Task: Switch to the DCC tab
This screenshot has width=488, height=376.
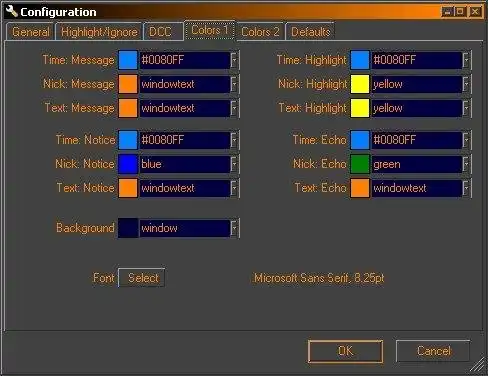Action: point(163,32)
